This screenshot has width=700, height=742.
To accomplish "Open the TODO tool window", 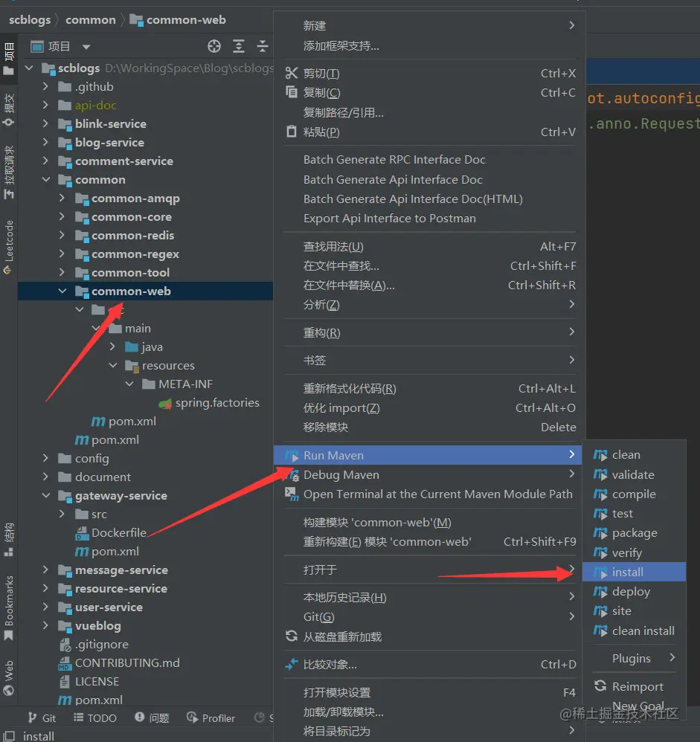I will (x=95, y=718).
